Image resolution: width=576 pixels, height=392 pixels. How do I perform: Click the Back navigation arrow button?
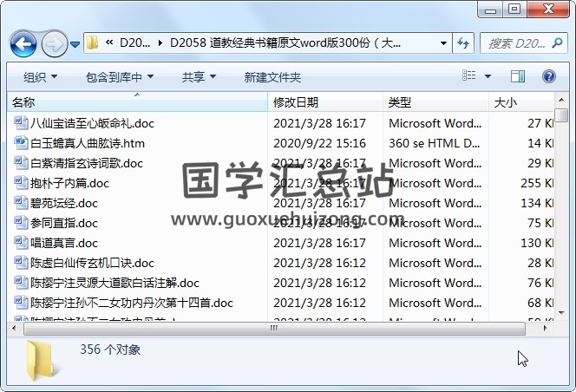point(23,43)
